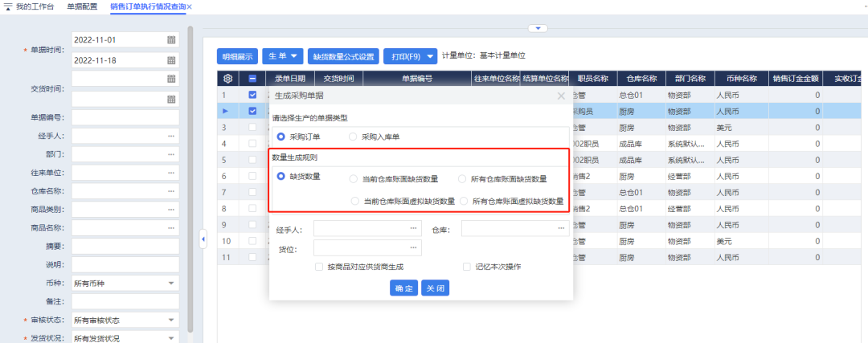This screenshot has height=343, width=868.
Task: Click the 缺货数量公式设置 button
Action: 343,56
